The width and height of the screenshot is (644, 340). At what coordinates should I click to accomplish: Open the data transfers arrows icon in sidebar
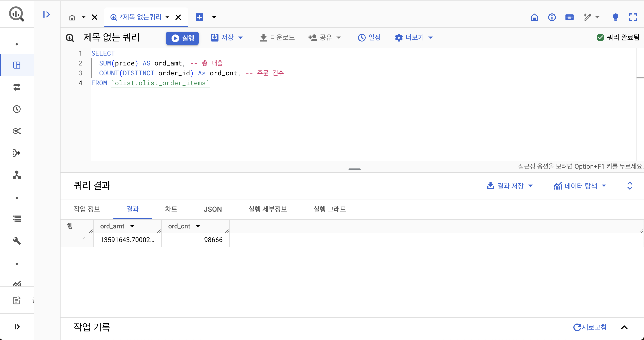(17, 87)
